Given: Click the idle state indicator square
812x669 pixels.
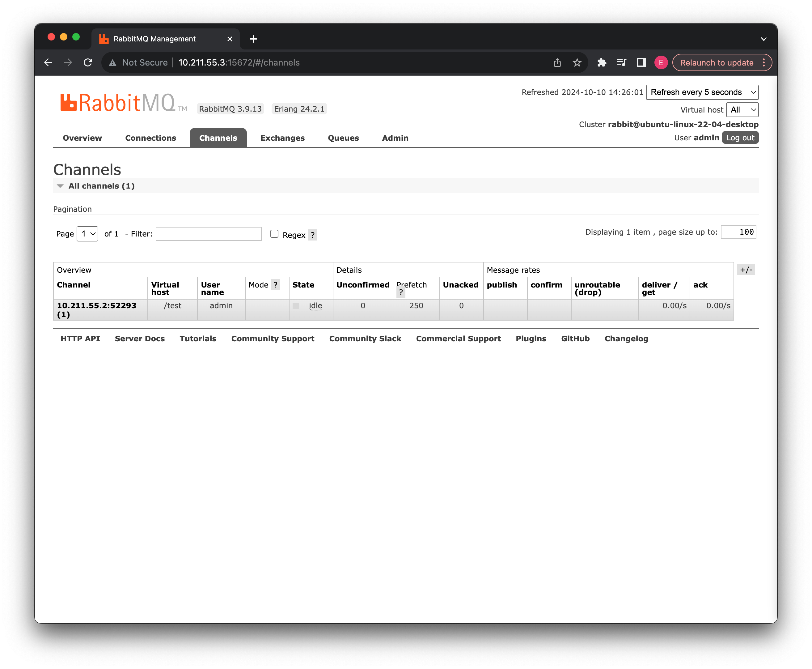Looking at the screenshot, I should (x=295, y=306).
